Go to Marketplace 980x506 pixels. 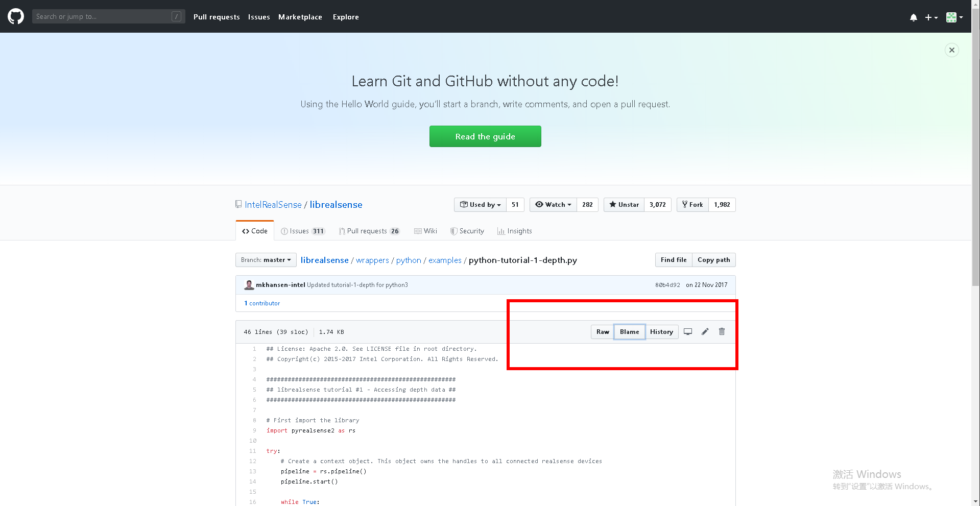[300, 17]
